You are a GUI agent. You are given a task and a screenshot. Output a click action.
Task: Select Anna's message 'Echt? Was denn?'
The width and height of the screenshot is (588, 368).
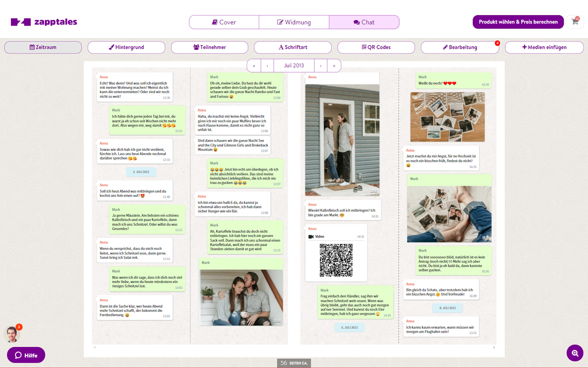(x=135, y=87)
